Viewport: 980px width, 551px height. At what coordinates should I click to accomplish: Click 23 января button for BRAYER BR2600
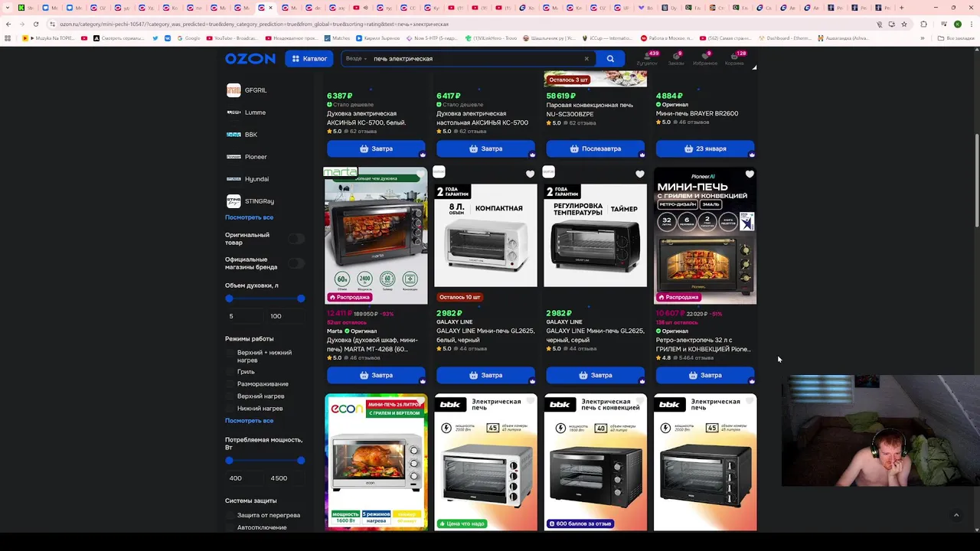[704, 148]
